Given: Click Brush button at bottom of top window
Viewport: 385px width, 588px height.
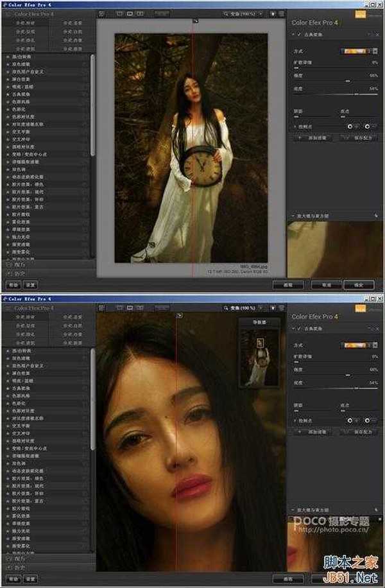Looking at the screenshot, I should [x=288, y=285].
